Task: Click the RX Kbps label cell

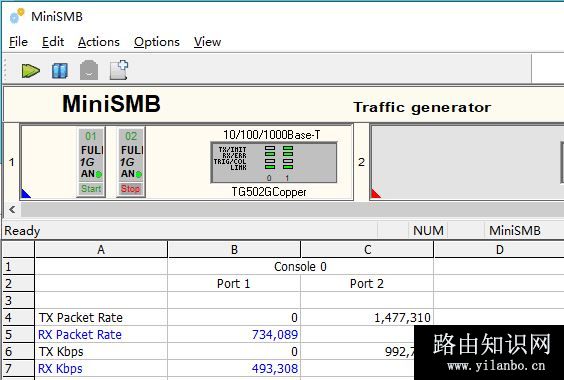Action: coord(101,368)
